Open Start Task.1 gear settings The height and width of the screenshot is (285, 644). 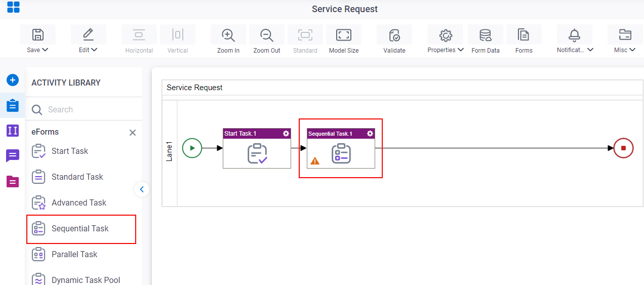click(x=286, y=134)
